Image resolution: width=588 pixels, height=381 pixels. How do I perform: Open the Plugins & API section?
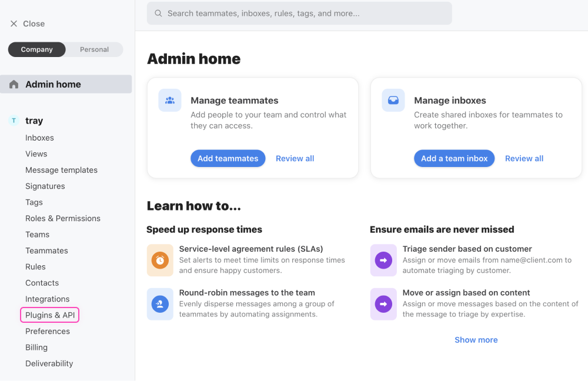[49, 315]
